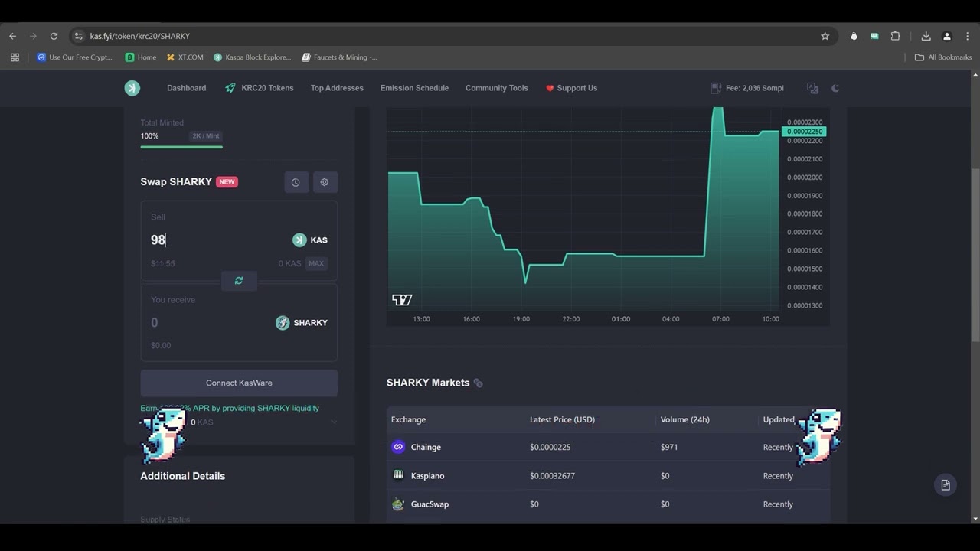The width and height of the screenshot is (980, 551).
Task: Click the green chat extension icon
Action: 874,36
